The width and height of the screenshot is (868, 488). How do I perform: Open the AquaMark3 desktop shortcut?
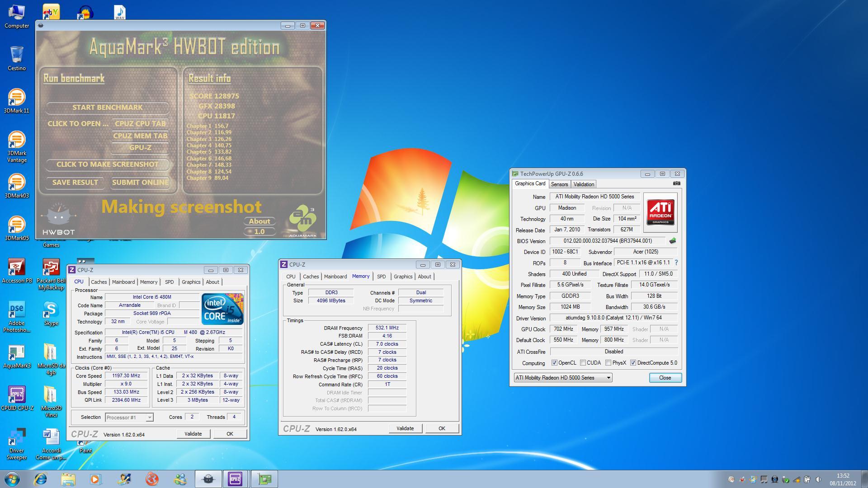pos(17,357)
